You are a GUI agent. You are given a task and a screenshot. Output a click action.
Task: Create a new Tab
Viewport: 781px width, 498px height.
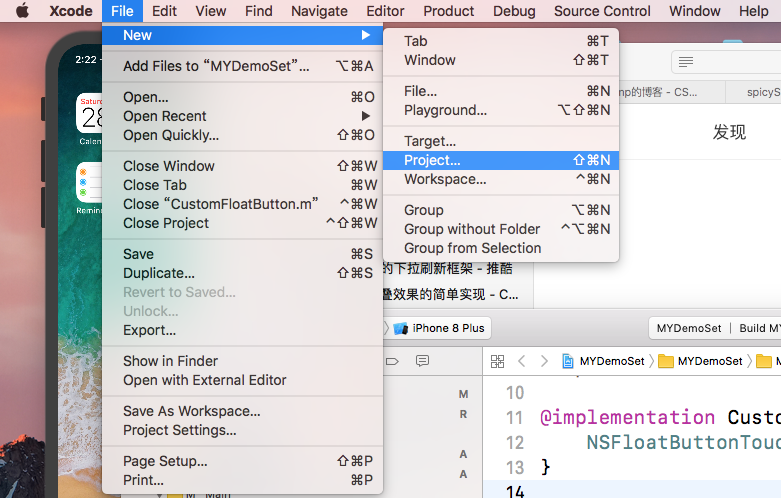(x=501, y=41)
